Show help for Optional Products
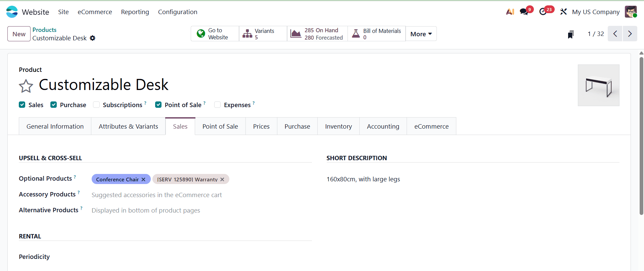This screenshot has width=644, height=271. 75,176
